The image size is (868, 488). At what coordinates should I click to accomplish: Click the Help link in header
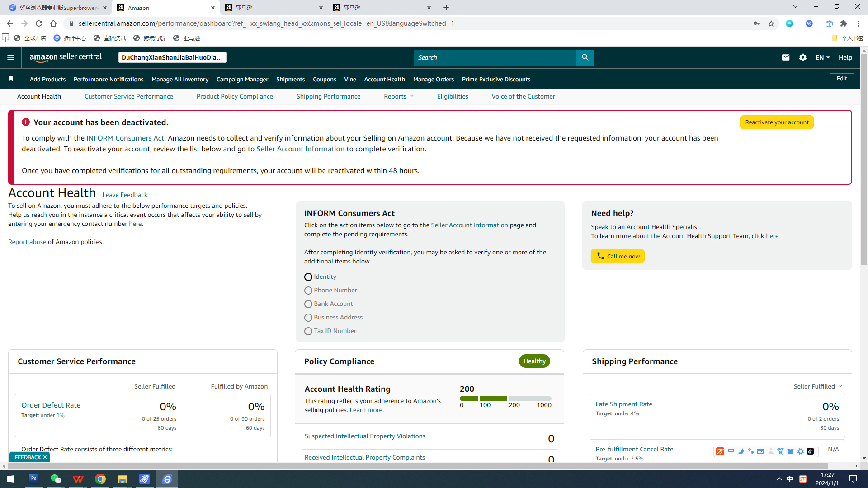(845, 57)
